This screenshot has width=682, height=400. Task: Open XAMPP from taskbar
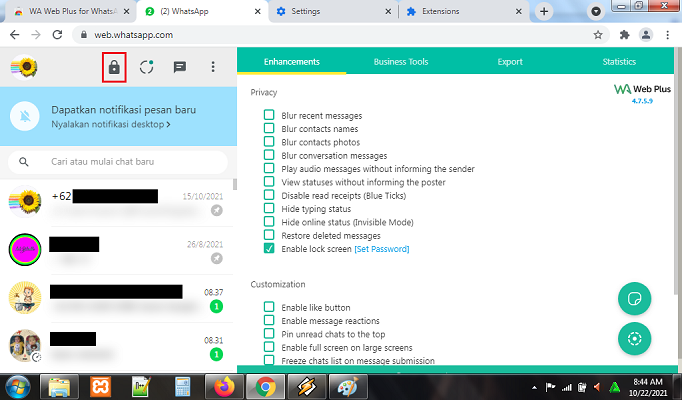100,387
